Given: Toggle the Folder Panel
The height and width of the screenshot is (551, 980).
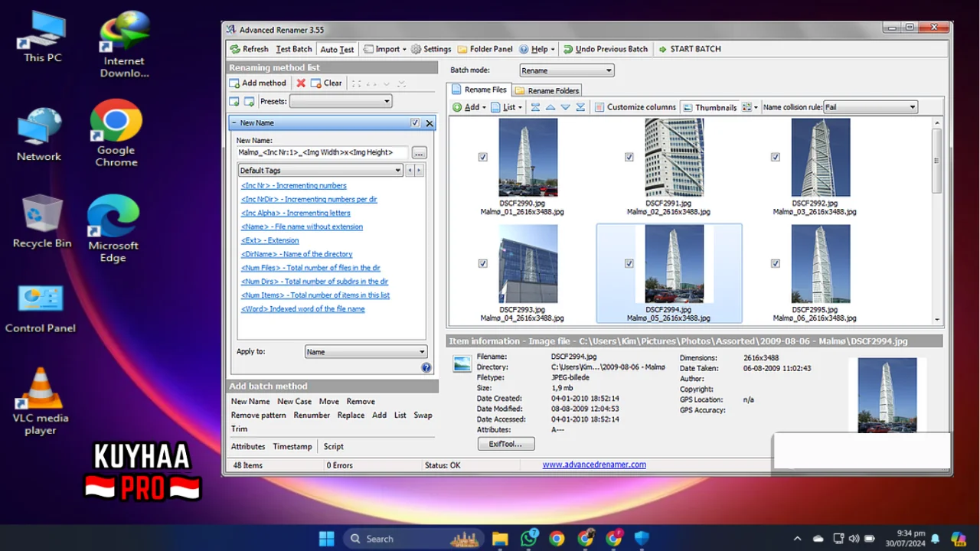Looking at the screenshot, I should (485, 49).
